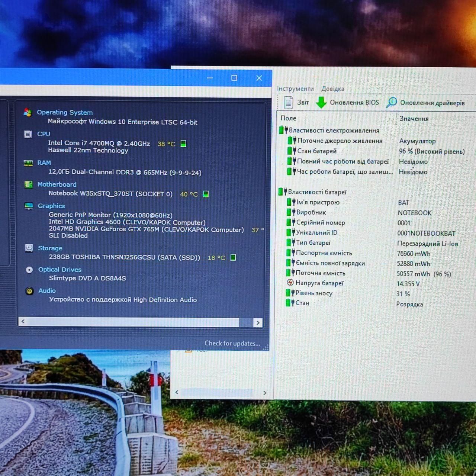Open the Audio speaker icon
This screenshot has height=476, width=476.
[x=29, y=291]
